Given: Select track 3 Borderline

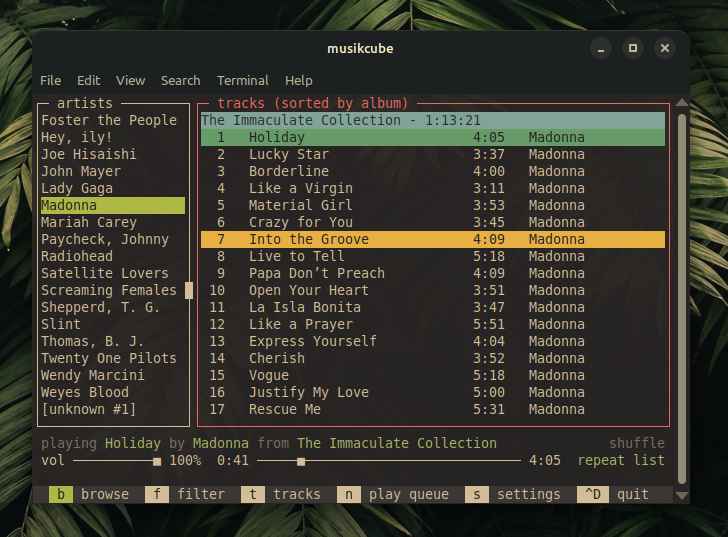Looking at the screenshot, I should (433, 171).
